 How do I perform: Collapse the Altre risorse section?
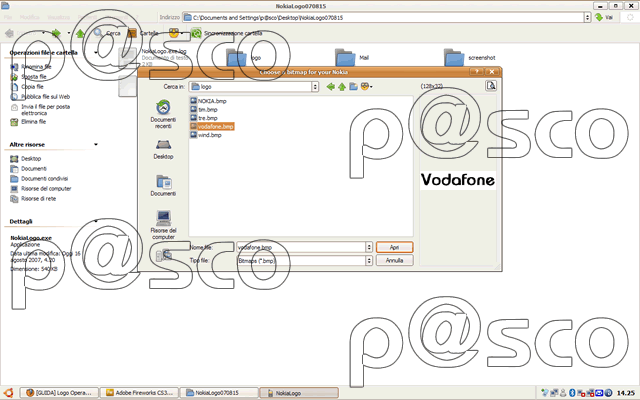click(96, 144)
